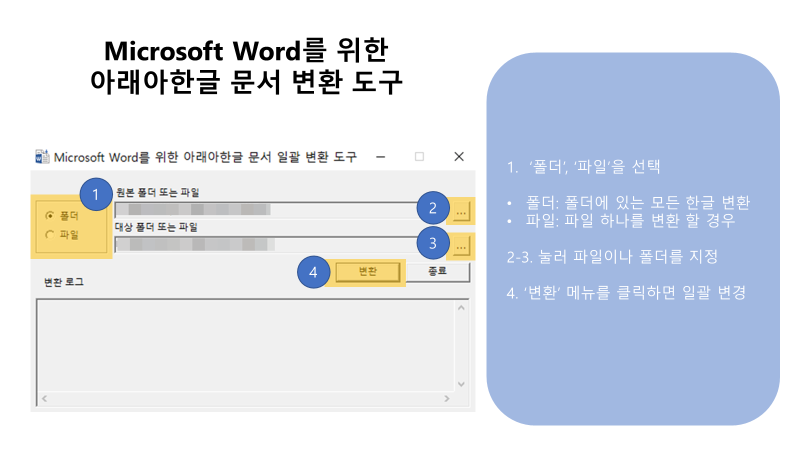Screen dimensions: 800x450
Task: Click the Word document icon in title bar
Action: pos(42,157)
